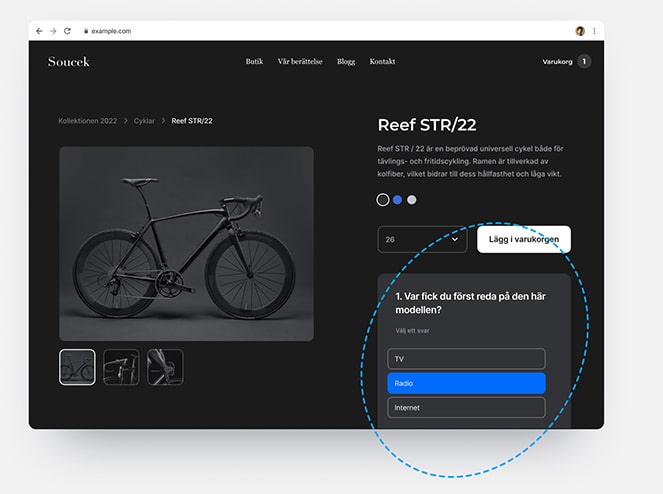
Task: Reload the page with the refresh icon
Action: 67,31
